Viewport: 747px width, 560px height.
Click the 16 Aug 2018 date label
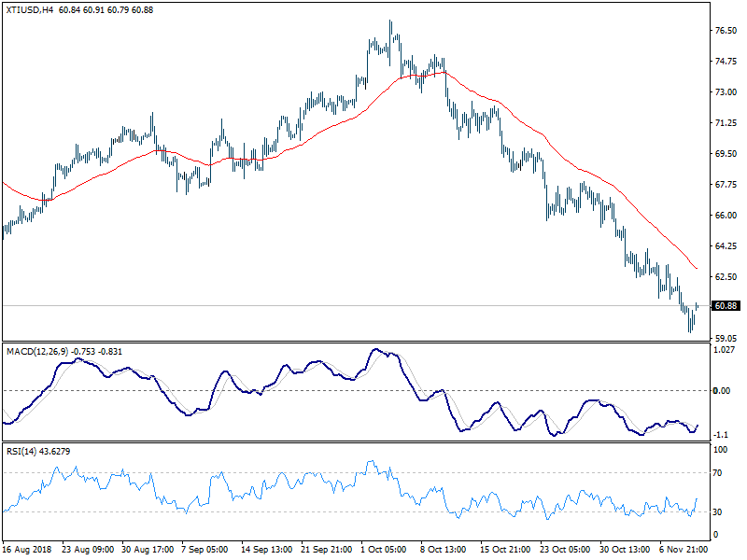tap(27, 550)
